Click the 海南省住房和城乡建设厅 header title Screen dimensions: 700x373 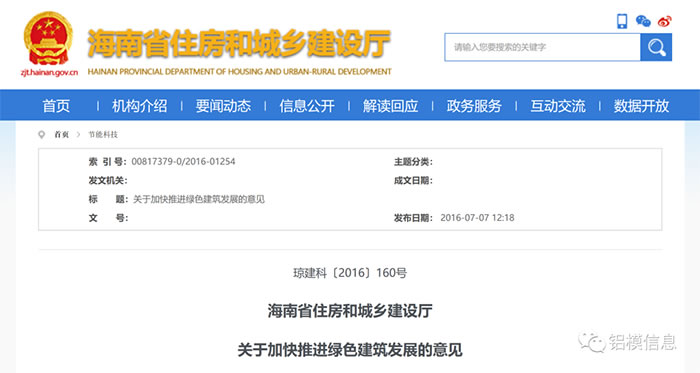click(x=239, y=43)
